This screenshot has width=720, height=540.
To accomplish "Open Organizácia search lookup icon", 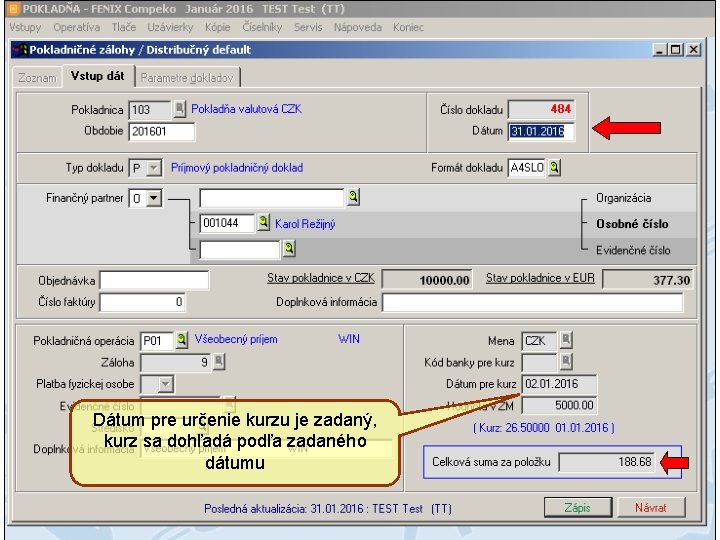I will coord(353,197).
